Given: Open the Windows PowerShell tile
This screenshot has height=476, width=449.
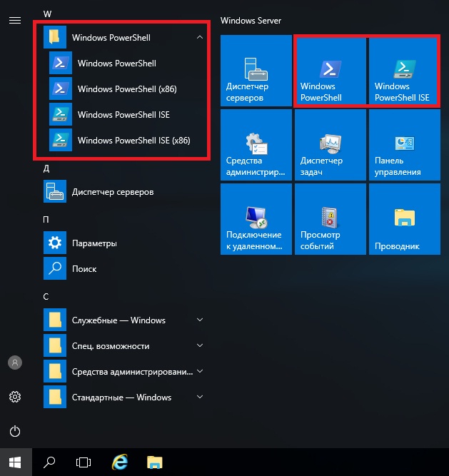Looking at the screenshot, I should tap(331, 71).
